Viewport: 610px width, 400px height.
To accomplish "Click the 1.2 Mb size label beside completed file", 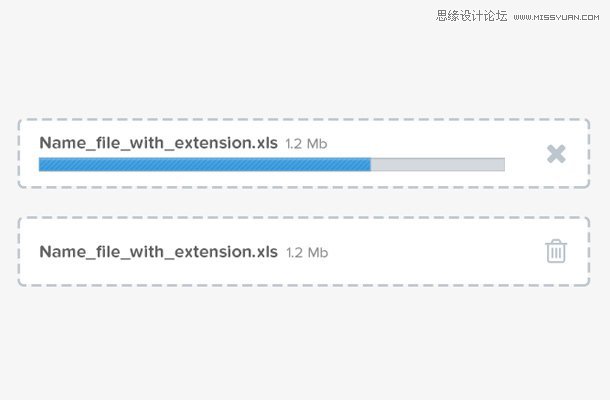I will tap(307, 253).
